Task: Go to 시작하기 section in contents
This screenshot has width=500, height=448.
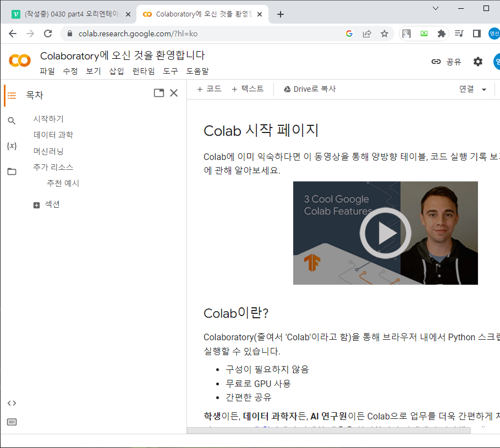Action: click(x=48, y=119)
